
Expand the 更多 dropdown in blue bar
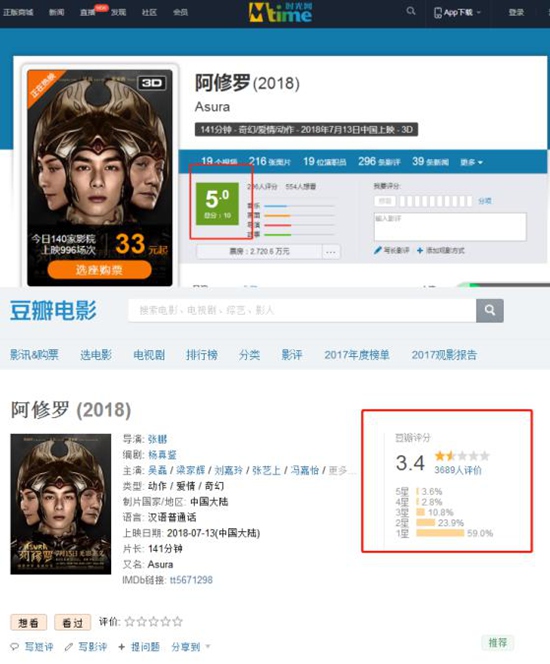coord(471,162)
